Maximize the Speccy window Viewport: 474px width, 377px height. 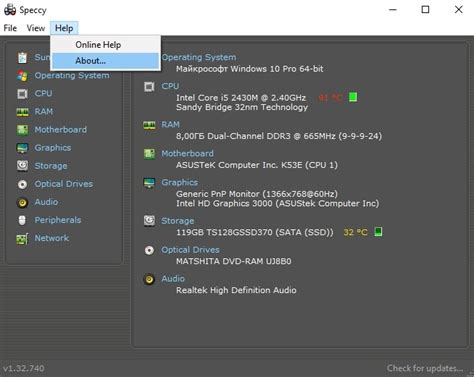(425, 10)
